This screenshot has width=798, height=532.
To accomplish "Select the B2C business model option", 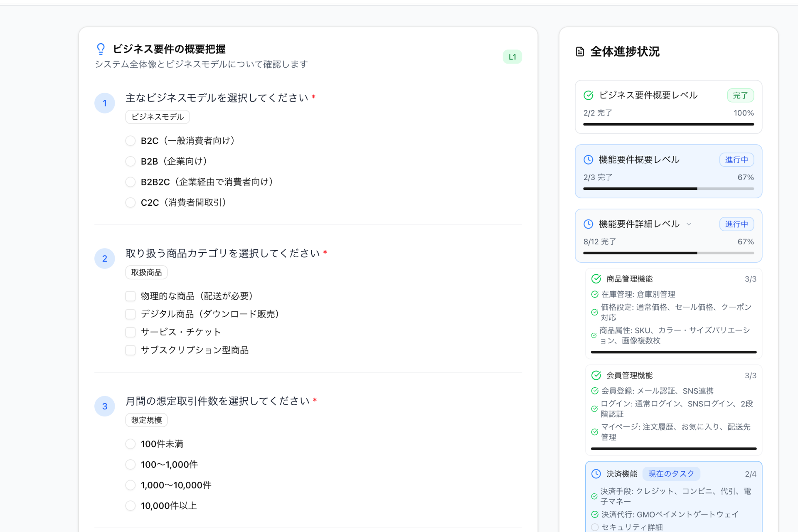I will pos(130,140).
